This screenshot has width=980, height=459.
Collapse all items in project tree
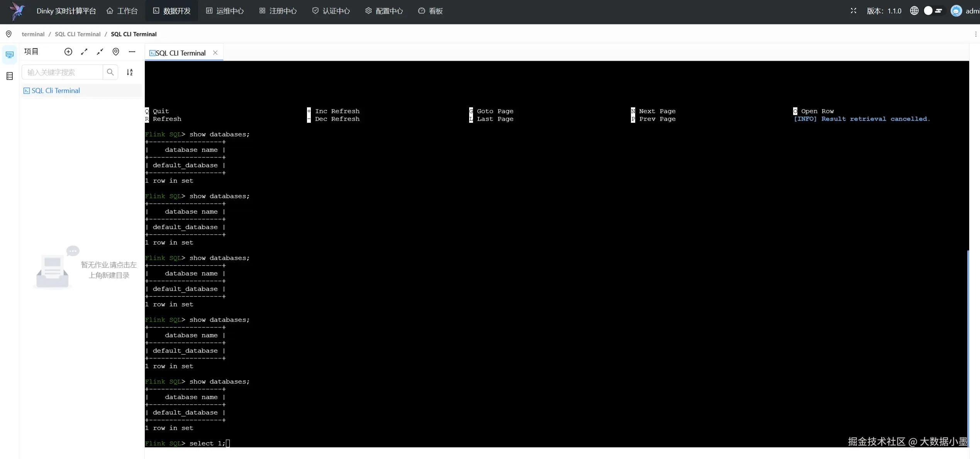pos(100,52)
